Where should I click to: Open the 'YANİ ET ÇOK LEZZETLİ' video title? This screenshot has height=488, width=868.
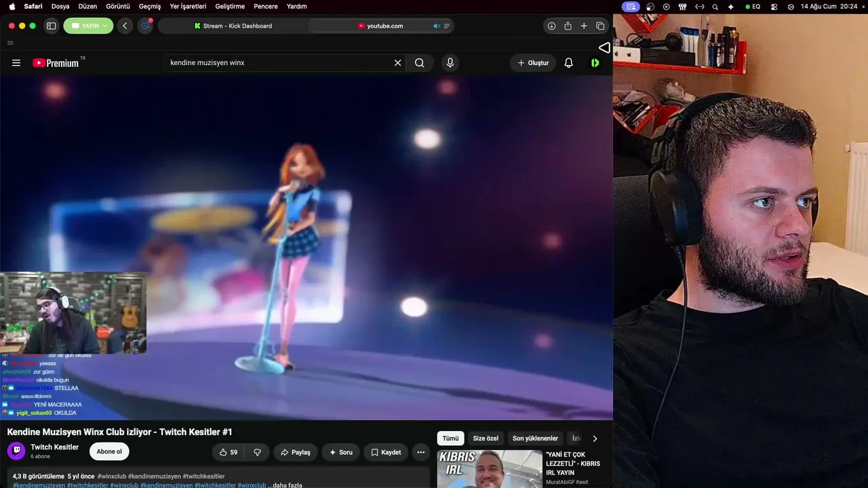573,464
